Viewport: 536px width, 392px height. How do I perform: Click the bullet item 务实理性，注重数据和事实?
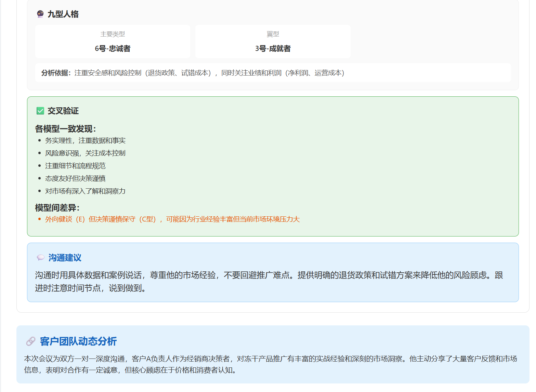(x=85, y=140)
